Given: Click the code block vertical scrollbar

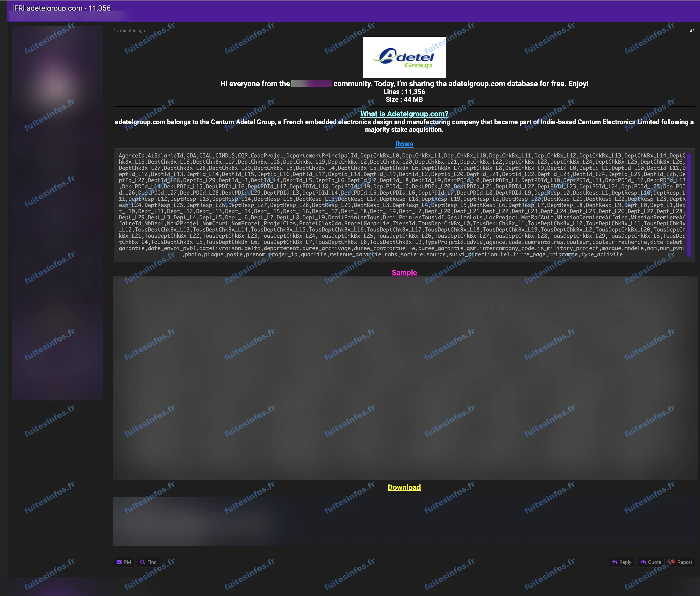Looking at the screenshot, I should (x=689, y=205).
